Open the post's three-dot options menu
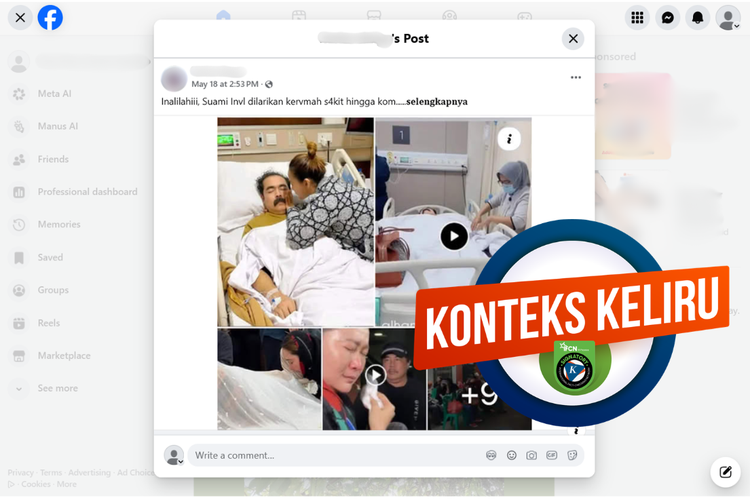 576,77
